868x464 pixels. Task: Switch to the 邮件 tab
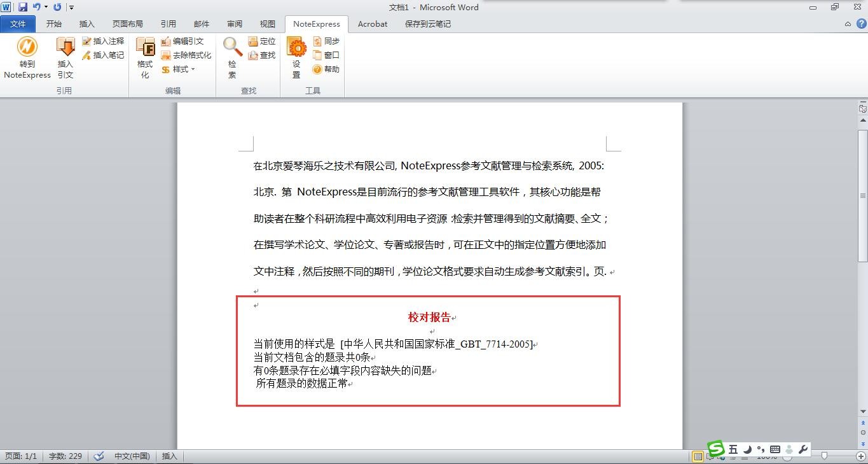pyautogui.click(x=202, y=24)
